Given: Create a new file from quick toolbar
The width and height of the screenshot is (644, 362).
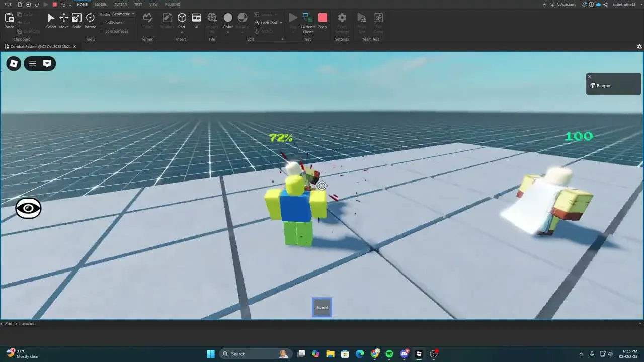Looking at the screenshot, I should click(20, 5).
